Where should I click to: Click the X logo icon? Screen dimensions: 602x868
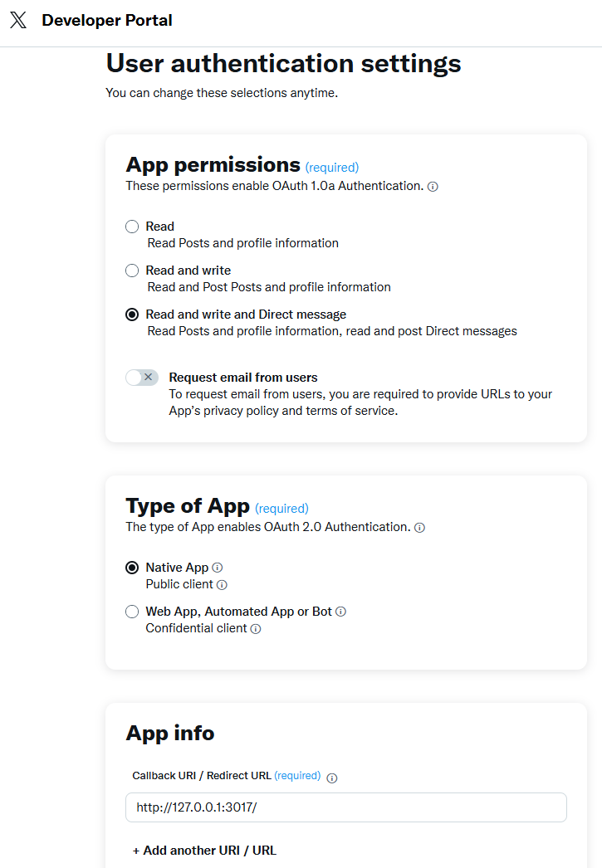[18, 21]
